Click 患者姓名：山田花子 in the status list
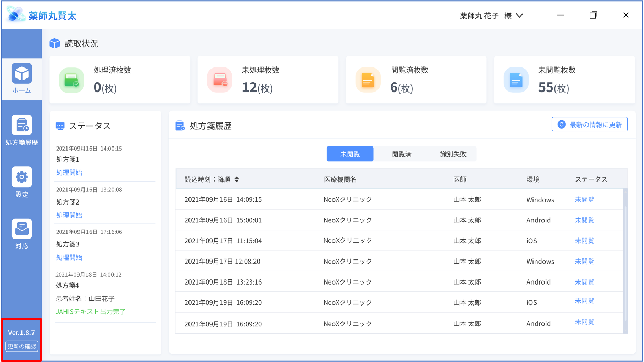Viewport: 644px width, 362px height. tap(85, 298)
